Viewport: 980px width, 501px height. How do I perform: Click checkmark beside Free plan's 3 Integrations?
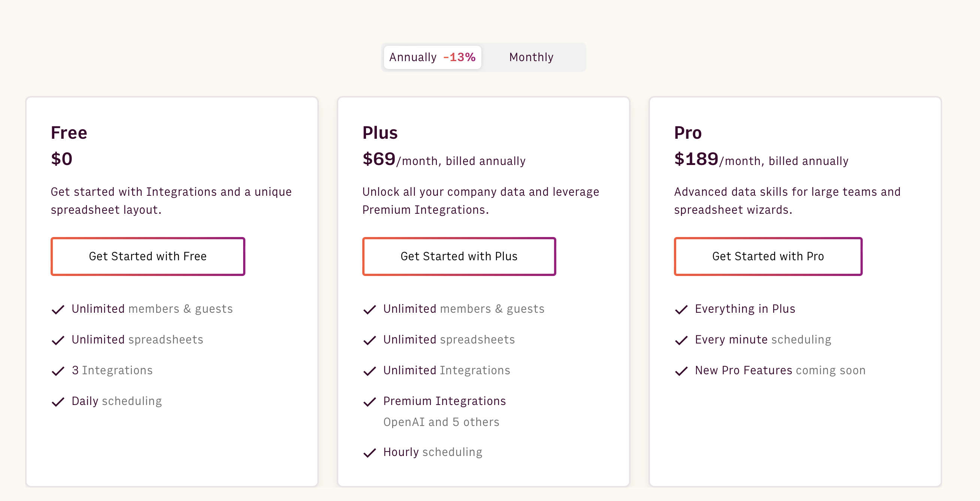point(58,371)
